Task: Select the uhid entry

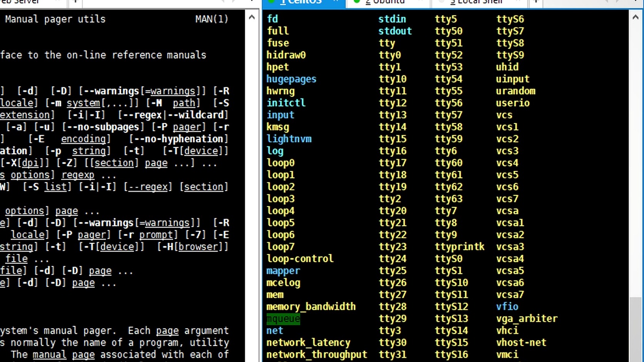Action: point(507,67)
